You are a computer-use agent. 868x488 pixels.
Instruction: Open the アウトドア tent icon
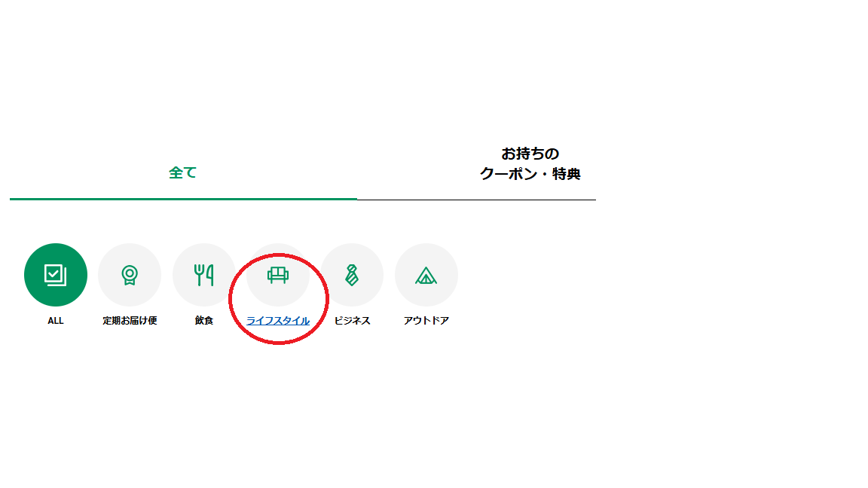click(426, 275)
